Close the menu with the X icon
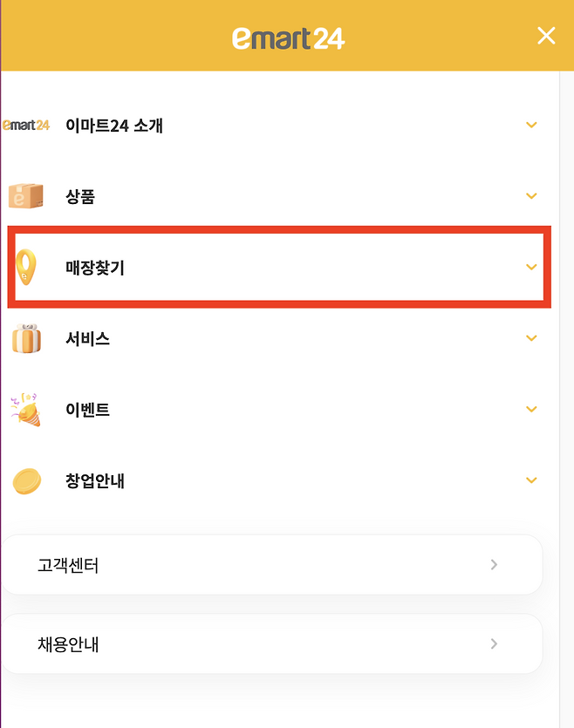The image size is (574, 728). [546, 36]
